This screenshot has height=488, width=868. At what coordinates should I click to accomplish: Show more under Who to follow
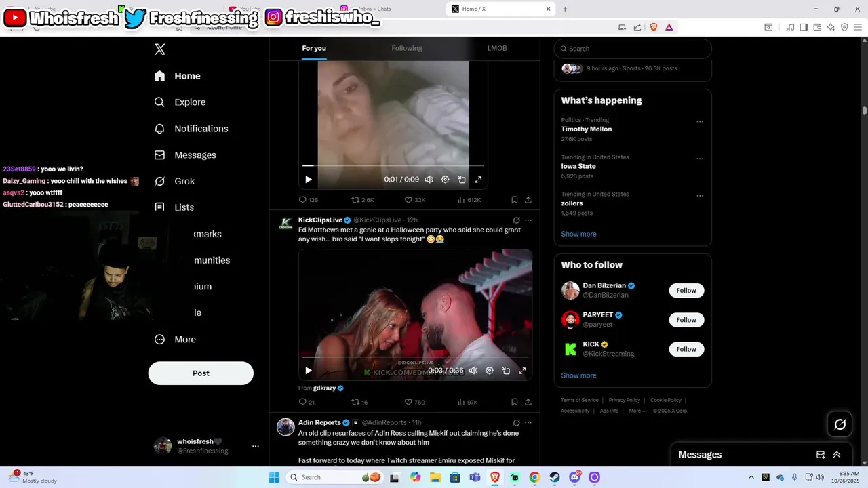coord(578,375)
